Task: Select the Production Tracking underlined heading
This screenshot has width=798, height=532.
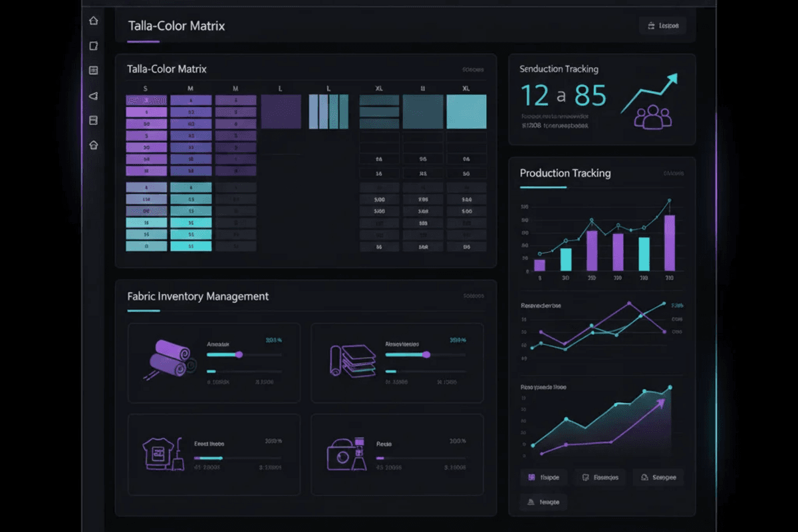Action: tap(565, 174)
